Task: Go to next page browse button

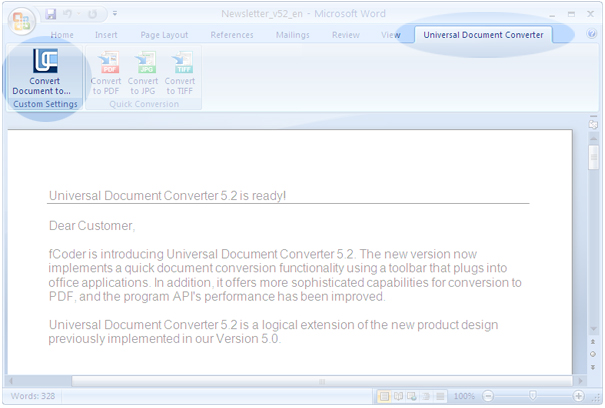Action: click(x=593, y=367)
